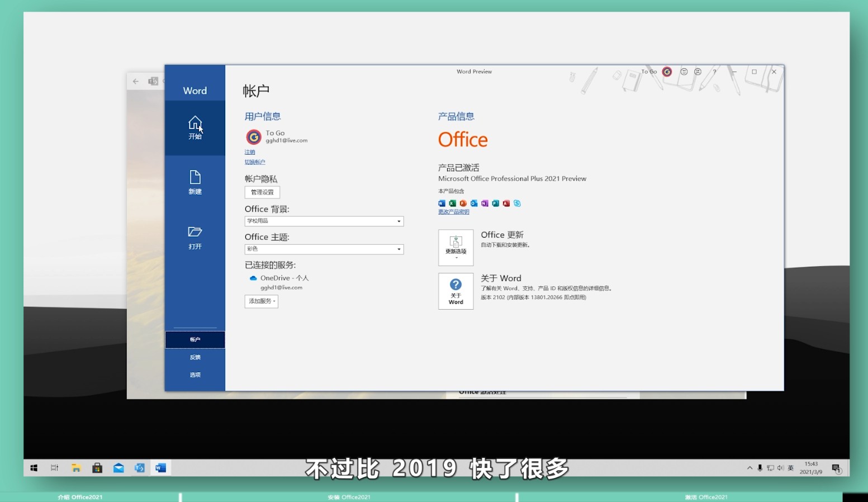The height and width of the screenshot is (502, 868).
Task: Select the 帐户 tab in sidebar
Action: [195, 339]
